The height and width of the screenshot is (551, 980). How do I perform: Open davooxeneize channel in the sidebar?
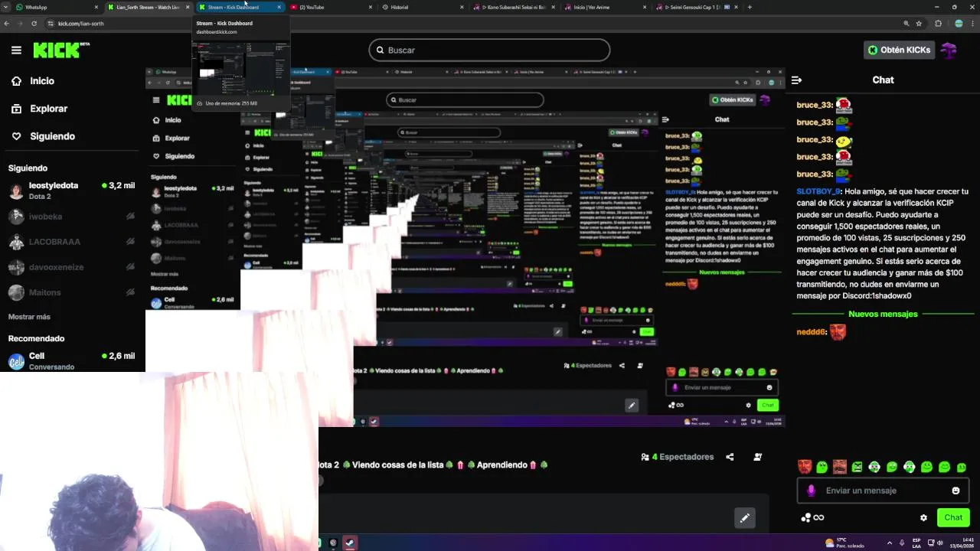tap(71, 267)
